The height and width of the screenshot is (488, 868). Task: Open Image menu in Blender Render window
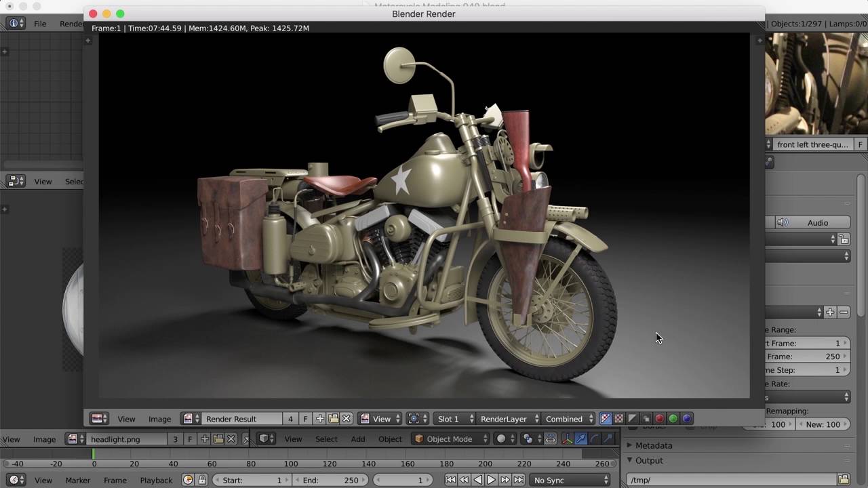point(160,419)
